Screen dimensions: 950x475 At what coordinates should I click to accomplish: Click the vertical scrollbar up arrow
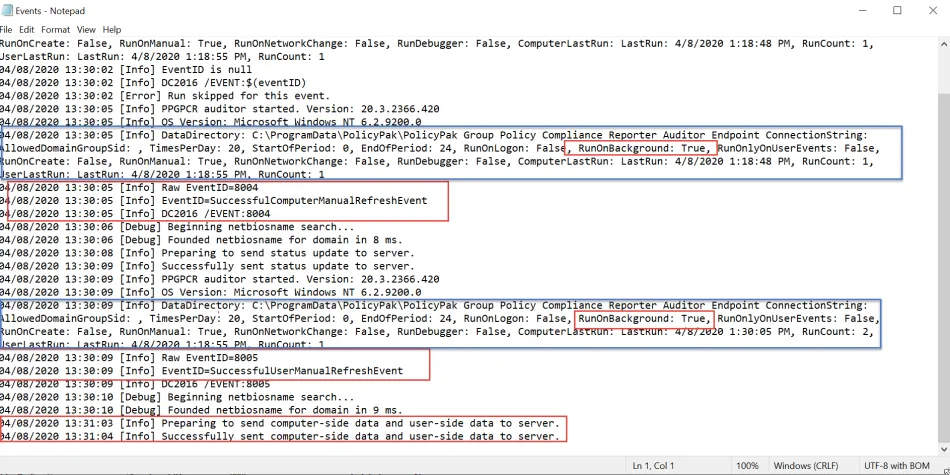click(944, 43)
